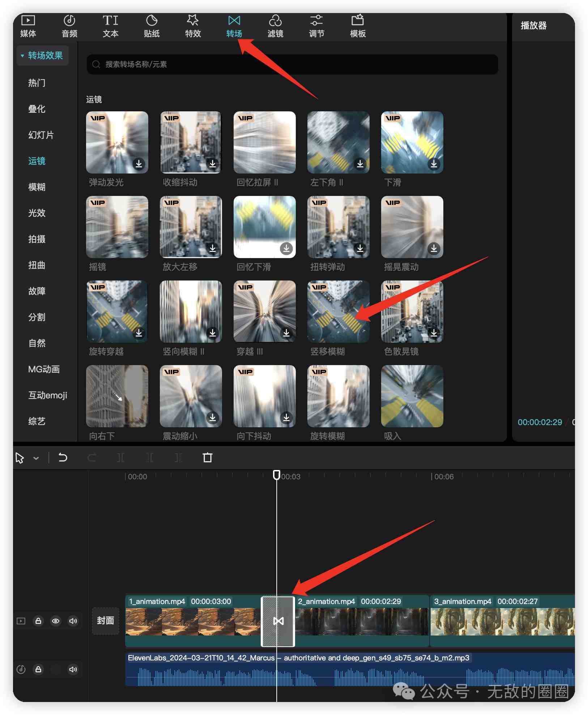This screenshot has width=588, height=715.
Task: Open the 音频 audio panel
Action: [x=69, y=26]
